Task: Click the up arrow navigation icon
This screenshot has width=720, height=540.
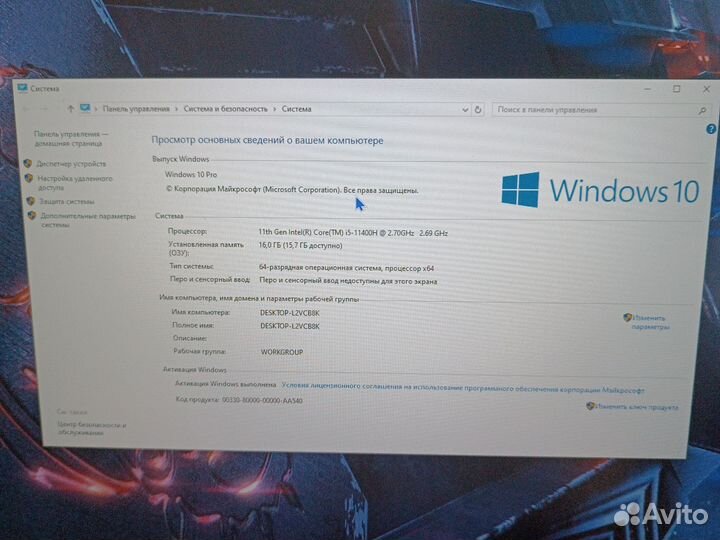Action: (70, 108)
